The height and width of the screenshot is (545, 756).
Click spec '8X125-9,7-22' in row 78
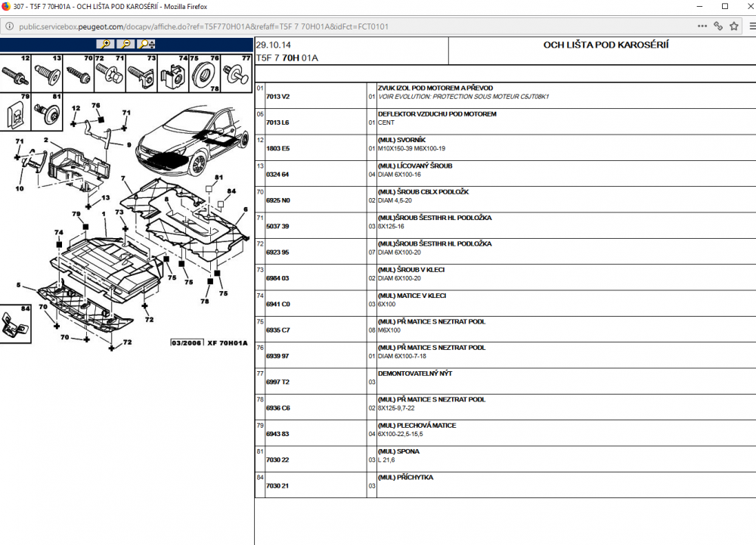pos(396,409)
